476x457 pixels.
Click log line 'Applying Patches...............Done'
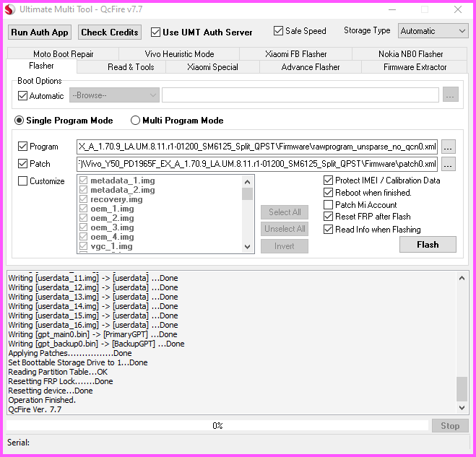pyautogui.click(x=70, y=353)
